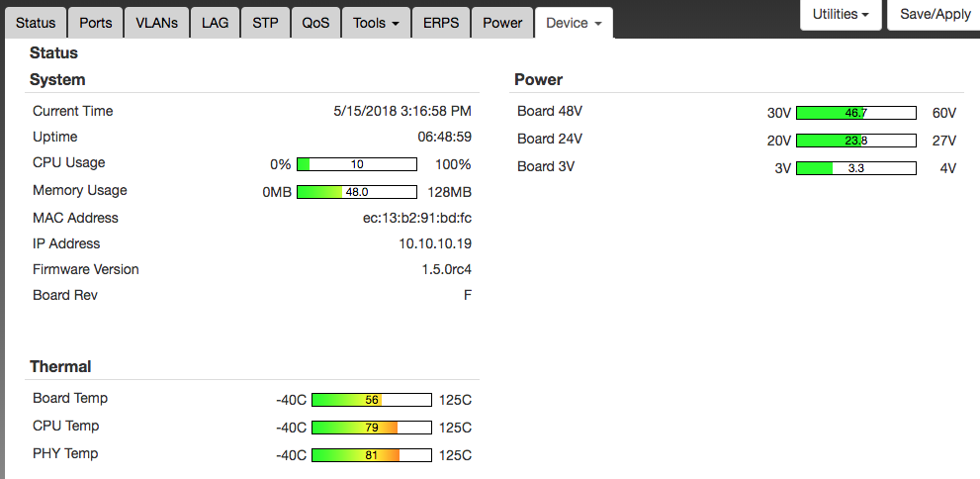980x479 pixels.
Task: Select the LAG tab
Action: pyautogui.click(x=215, y=23)
